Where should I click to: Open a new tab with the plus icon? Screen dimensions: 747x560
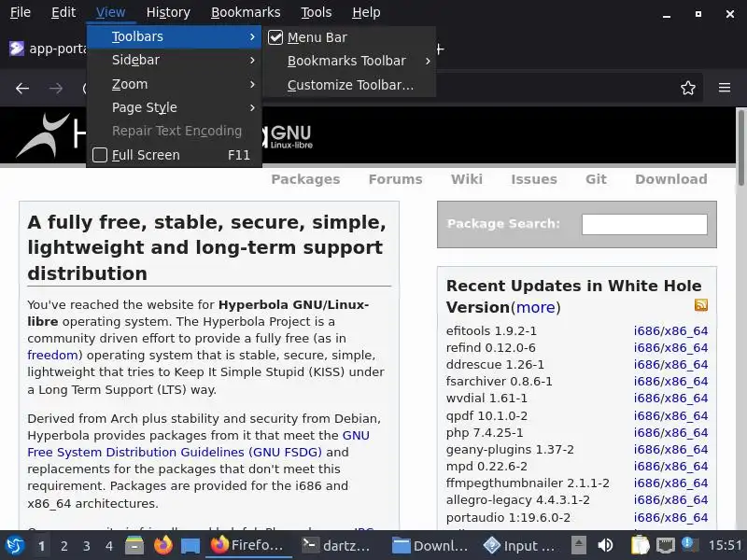440,49
